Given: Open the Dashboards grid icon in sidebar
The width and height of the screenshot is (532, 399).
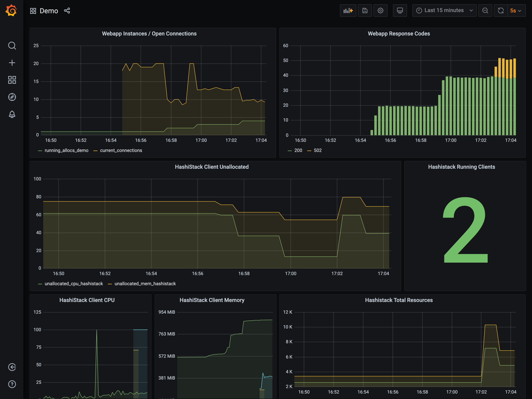Looking at the screenshot, I should 12,80.
